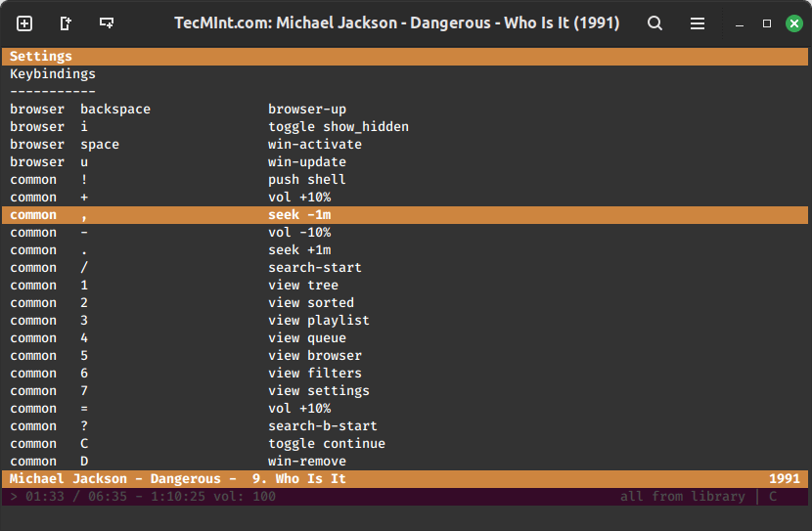This screenshot has width=812, height=531.
Task: Select the 'common = vol +10%' row
Action: tap(405, 409)
